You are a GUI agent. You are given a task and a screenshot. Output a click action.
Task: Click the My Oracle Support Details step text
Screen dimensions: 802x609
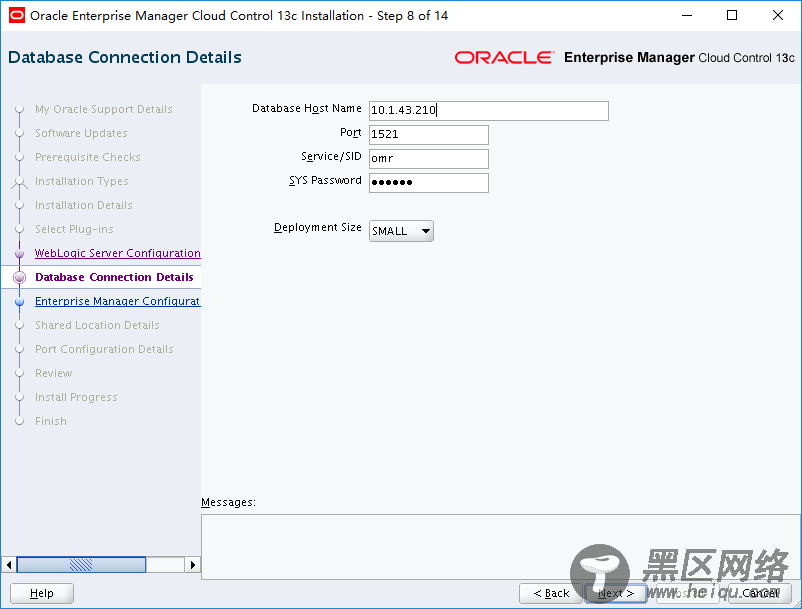(104, 109)
